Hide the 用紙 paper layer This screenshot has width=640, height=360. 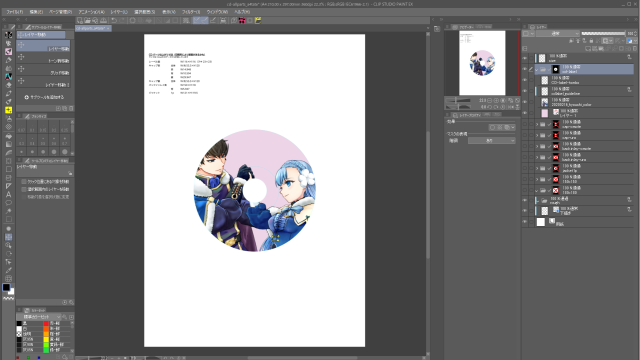pyautogui.click(x=525, y=222)
